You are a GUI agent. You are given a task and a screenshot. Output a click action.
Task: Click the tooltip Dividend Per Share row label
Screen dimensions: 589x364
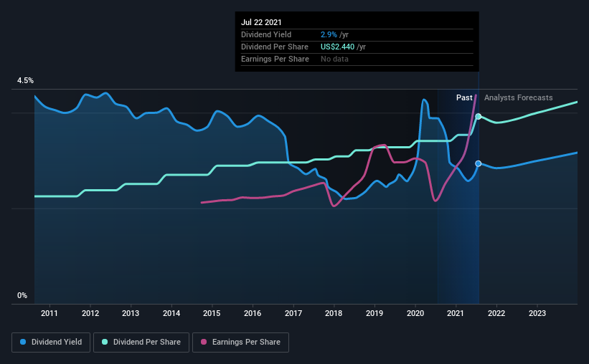pos(275,47)
